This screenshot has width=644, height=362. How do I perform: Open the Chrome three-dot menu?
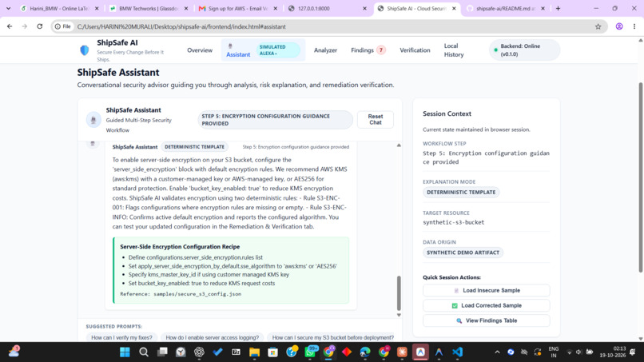[634, 26]
